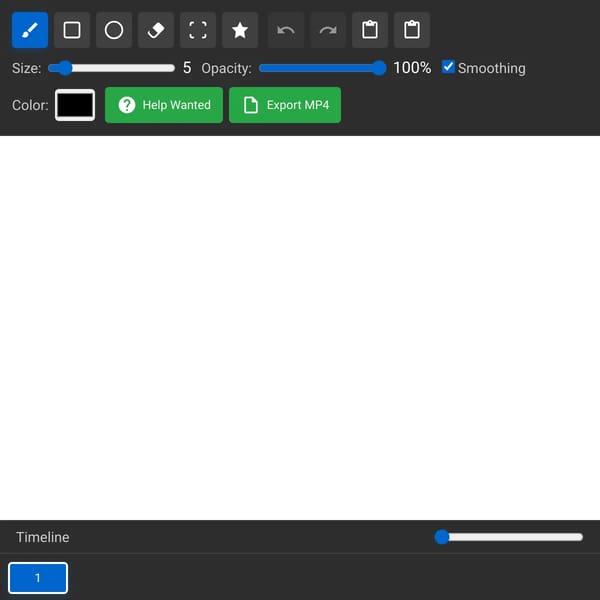The width and height of the screenshot is (600, 600).
Task: Select the Brush tool
Action: pyautogui.click(x=30, y=30)
